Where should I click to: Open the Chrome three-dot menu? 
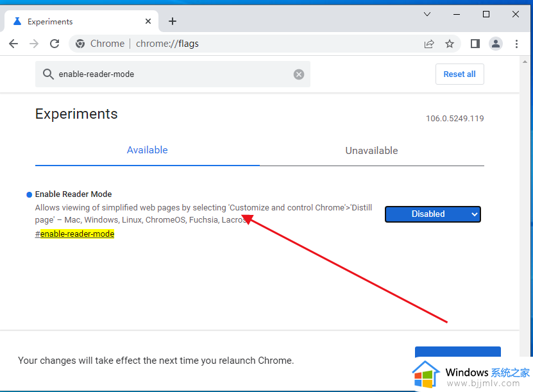[516, 44]
